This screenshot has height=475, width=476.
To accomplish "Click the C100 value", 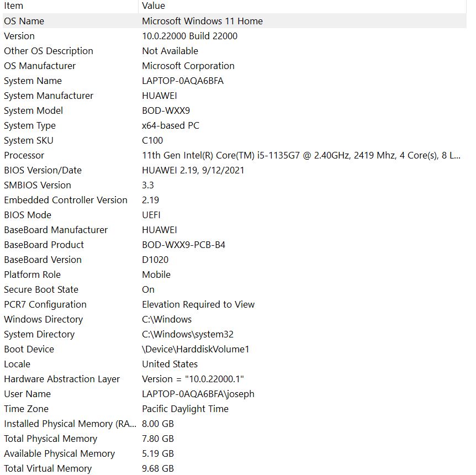I will coord(152,140).
